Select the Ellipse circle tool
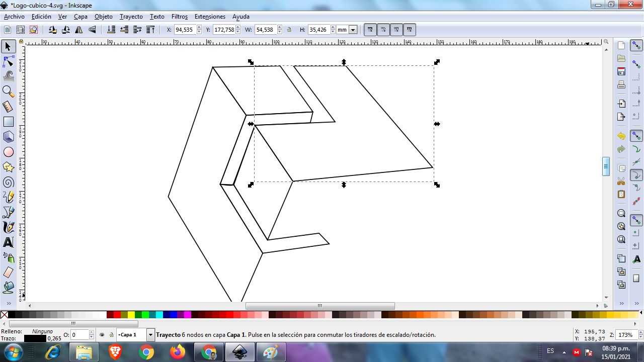The width and height of the screenshot is (644, 362). (x=8, y=152)
